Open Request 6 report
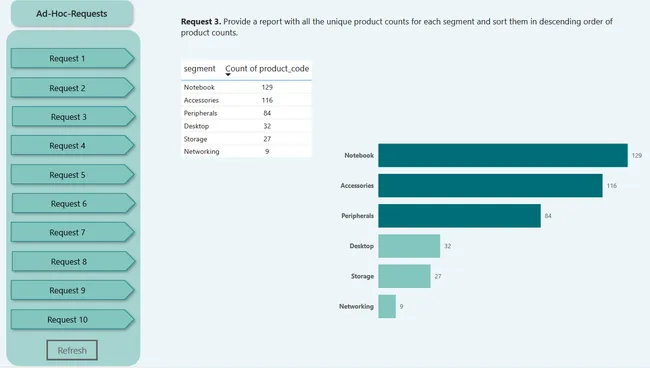The image size is (650, 368). coord(73,203)
